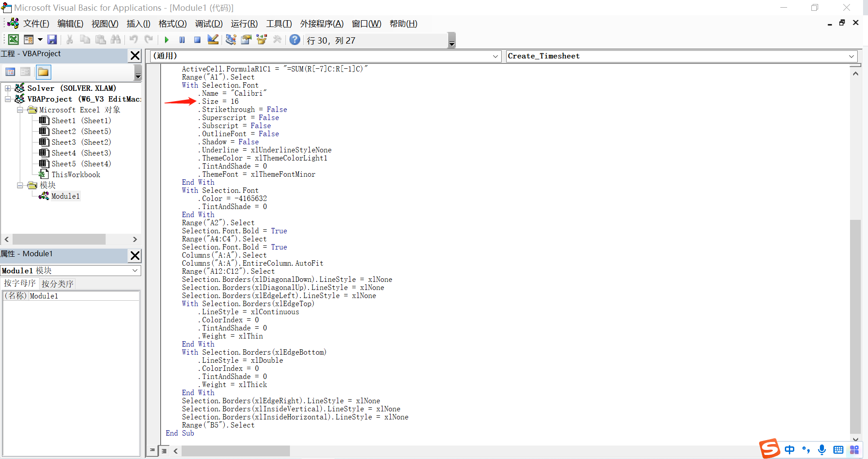The width and height of the screenshot is (868, 459).
Task: Click the Paste clipboard icon
Action: click(101, 40)
